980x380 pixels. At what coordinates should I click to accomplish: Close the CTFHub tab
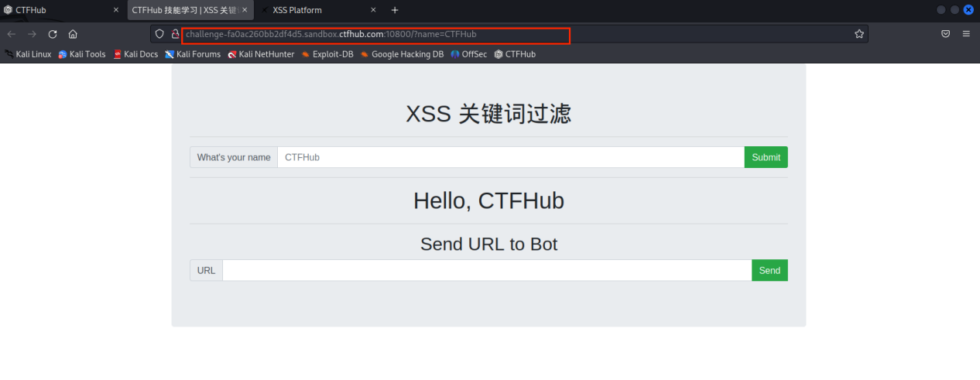point(116,10)
